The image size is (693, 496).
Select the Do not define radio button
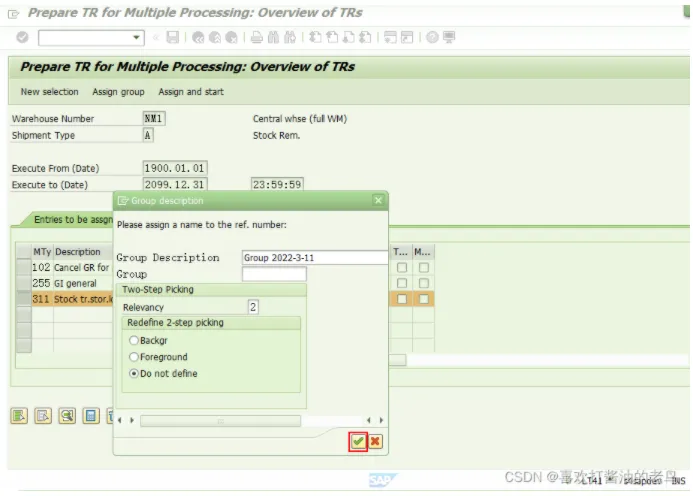(x=133, y=374)
